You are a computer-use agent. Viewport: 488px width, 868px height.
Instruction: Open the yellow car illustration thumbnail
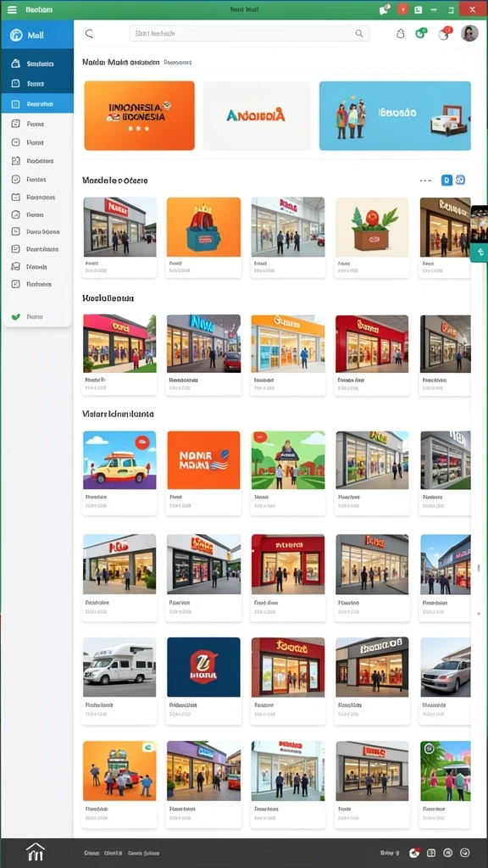point(119,460)
